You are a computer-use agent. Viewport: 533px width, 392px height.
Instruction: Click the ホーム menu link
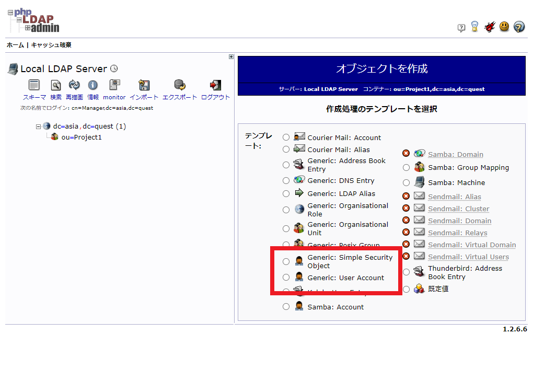tap(15, 45)
